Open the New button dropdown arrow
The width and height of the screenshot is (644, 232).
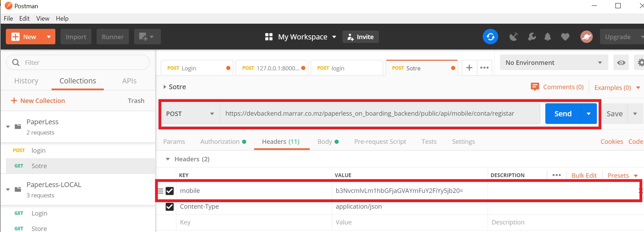click(48, 37)
